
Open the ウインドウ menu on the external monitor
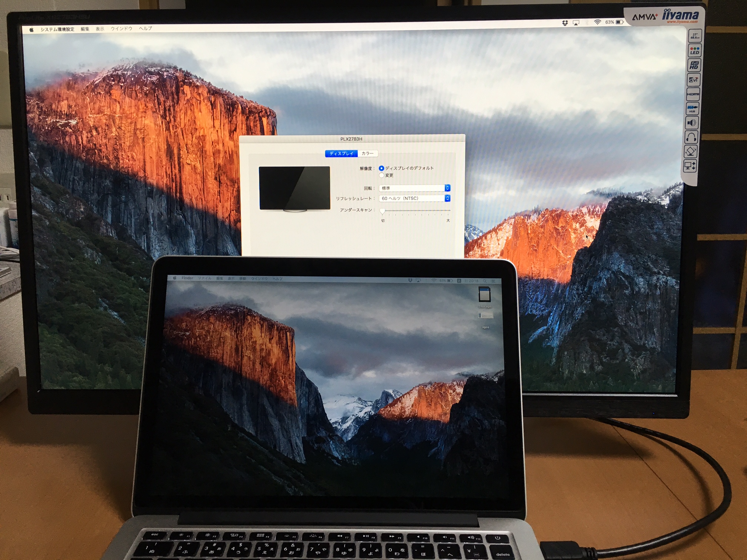click(121, 29)
